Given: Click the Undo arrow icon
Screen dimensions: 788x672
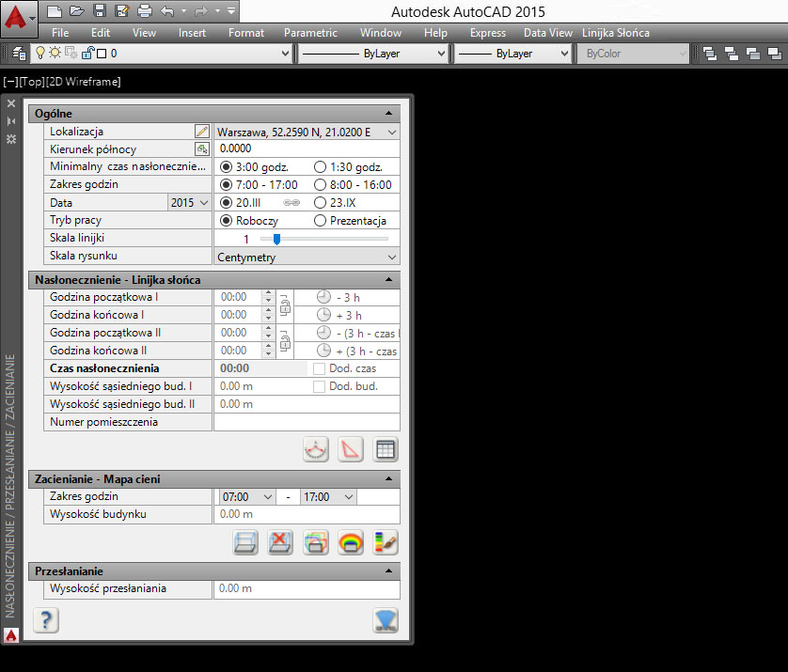Looking at the screenshot, I should click(x=167, y=11).
